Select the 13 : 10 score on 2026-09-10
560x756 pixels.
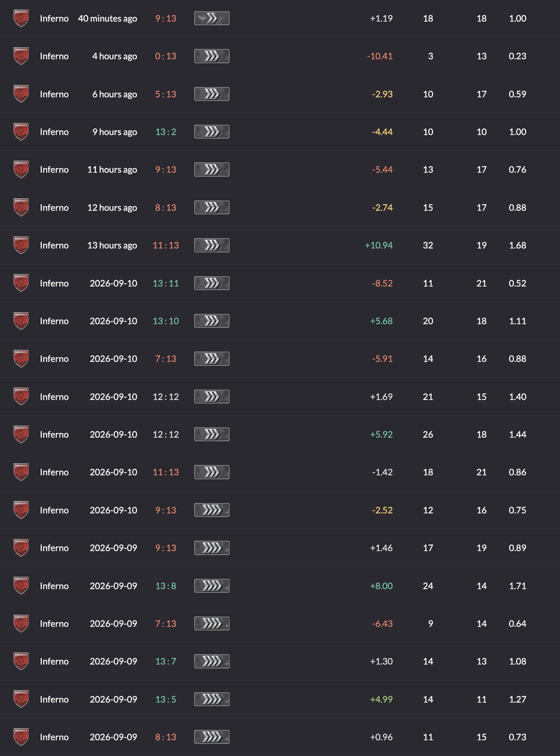coord(166,321)
